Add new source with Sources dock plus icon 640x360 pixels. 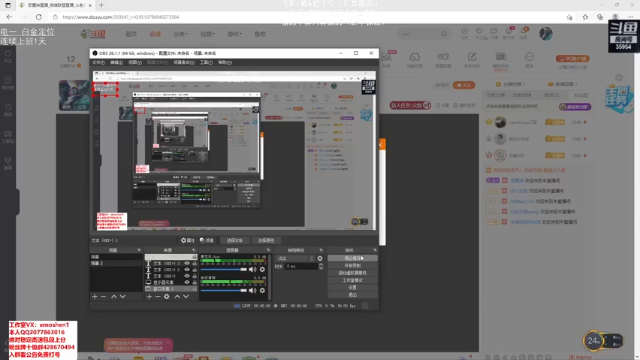click(x=149, y=296)
